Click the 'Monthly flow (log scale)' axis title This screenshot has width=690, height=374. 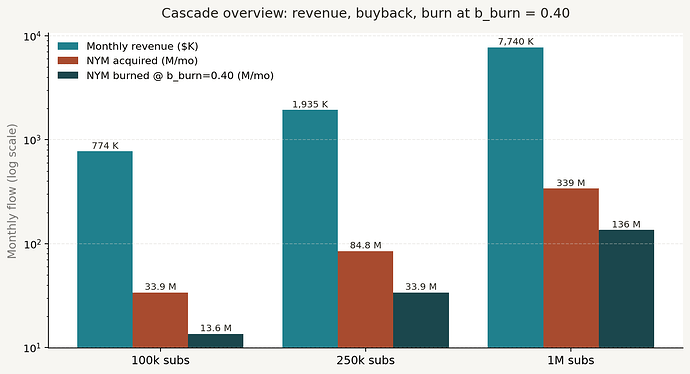(12, 191)
